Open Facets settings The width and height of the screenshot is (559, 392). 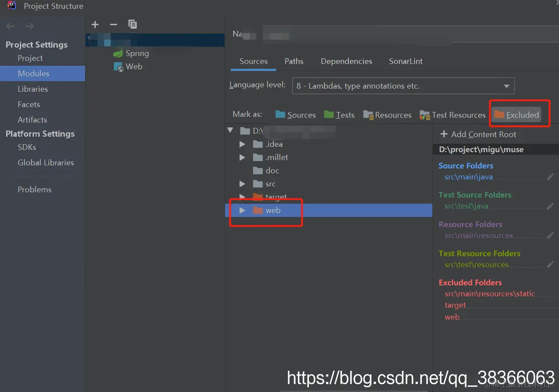pos(29,105)
